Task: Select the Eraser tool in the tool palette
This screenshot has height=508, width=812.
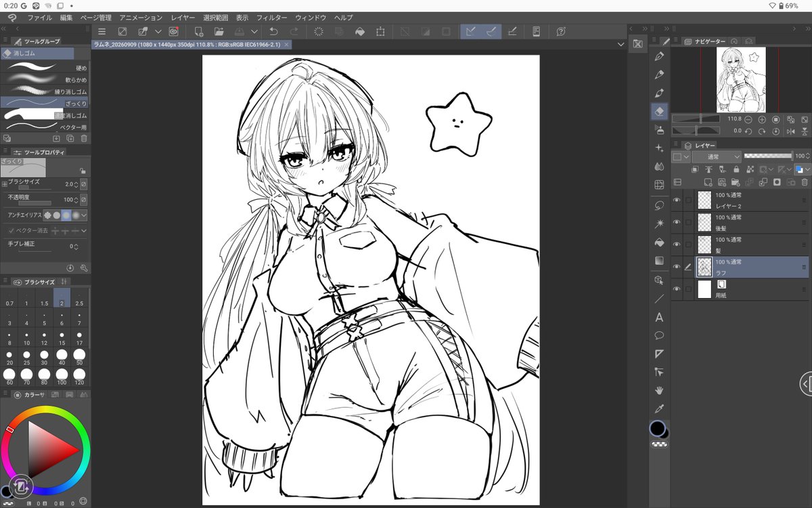Action: click(659, 110)
